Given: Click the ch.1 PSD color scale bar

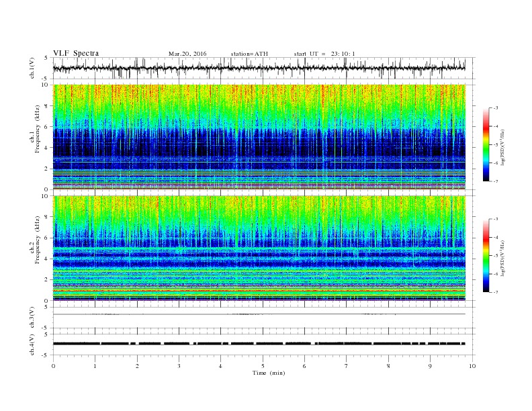Looking at the screenshot, I should [x=486, y=144].
